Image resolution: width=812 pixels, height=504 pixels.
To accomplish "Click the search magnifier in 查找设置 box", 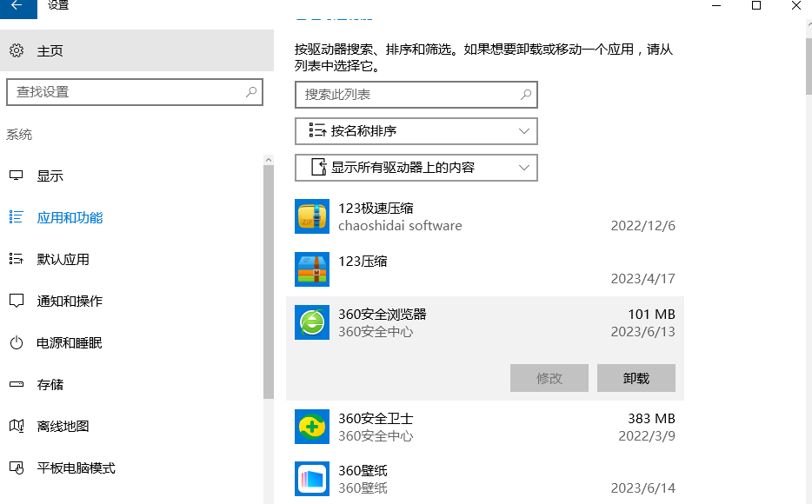I will 251,91.
